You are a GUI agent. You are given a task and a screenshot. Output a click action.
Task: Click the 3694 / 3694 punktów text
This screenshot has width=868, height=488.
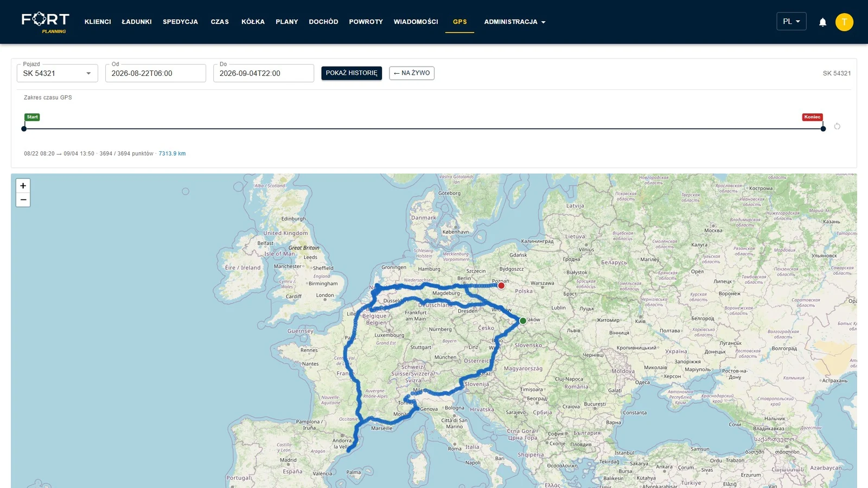126,153
